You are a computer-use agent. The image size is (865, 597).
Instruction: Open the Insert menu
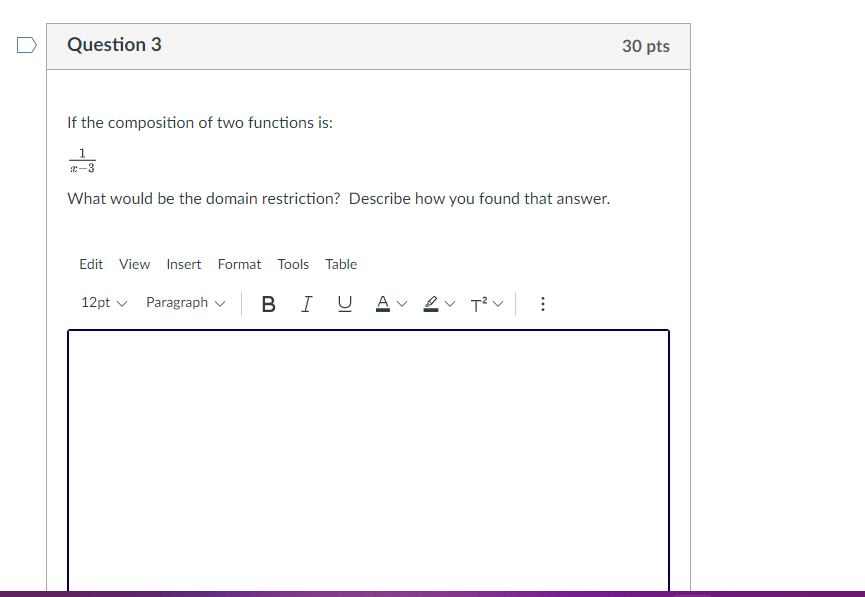pos(183,264)
